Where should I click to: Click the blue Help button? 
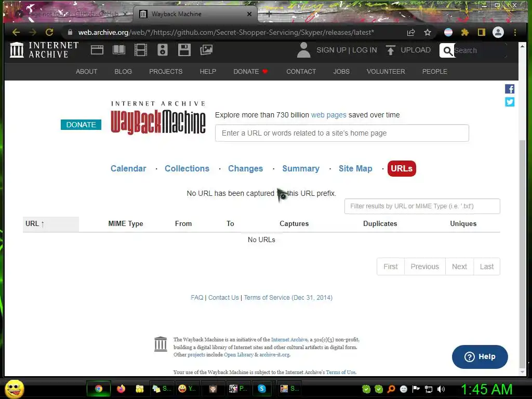tap(480, 356)
